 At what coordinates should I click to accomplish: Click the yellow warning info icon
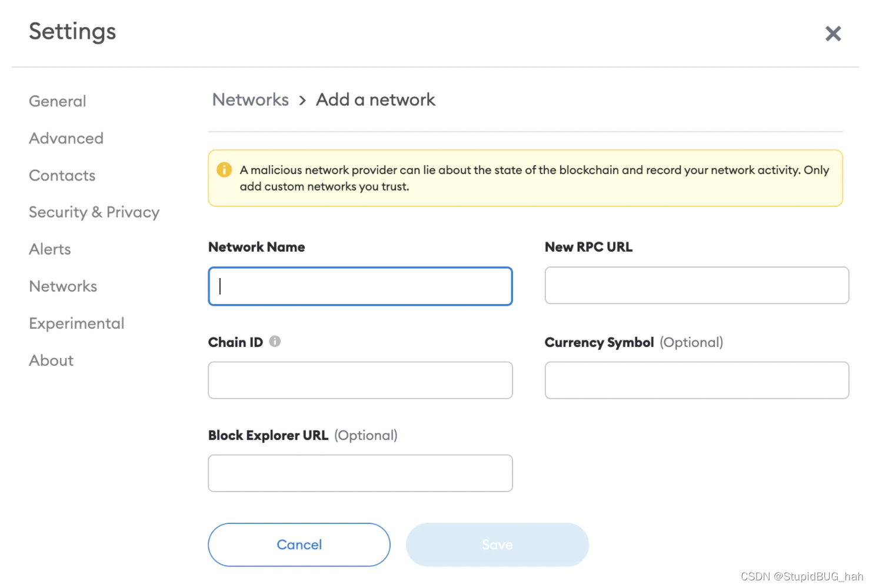224,170
